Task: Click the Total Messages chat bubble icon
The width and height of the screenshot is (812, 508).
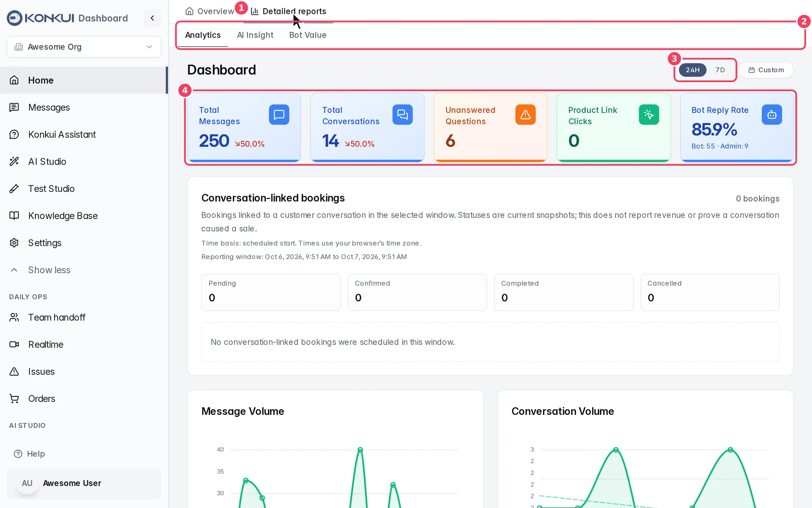Action: point(279,115)
